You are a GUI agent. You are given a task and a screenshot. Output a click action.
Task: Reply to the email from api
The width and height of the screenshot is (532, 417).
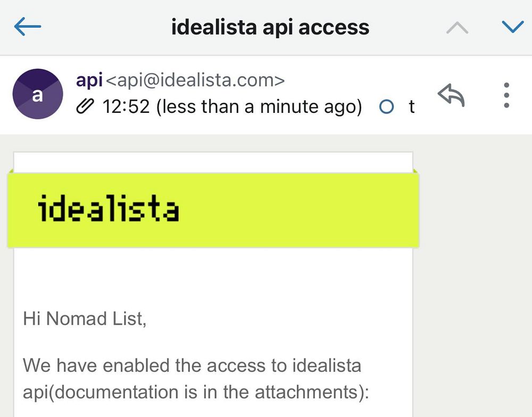(451, 96)
